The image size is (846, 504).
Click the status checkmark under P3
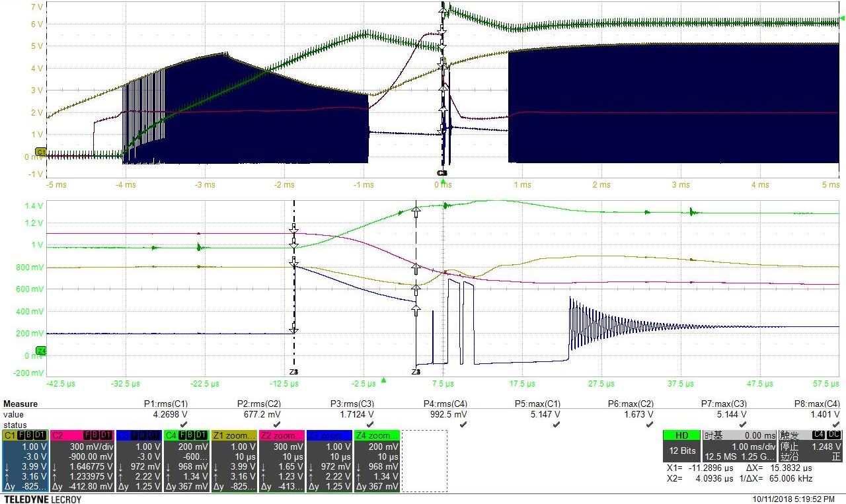(370, 424)
